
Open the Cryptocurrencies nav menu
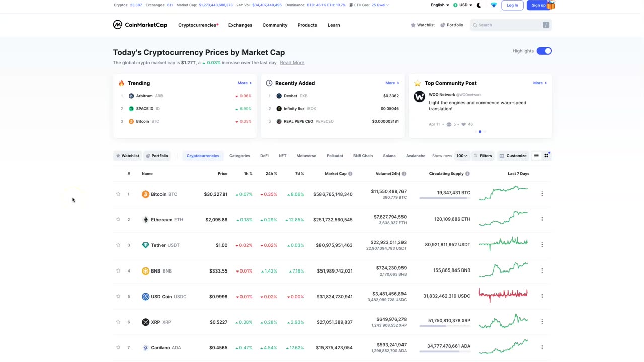198,25
